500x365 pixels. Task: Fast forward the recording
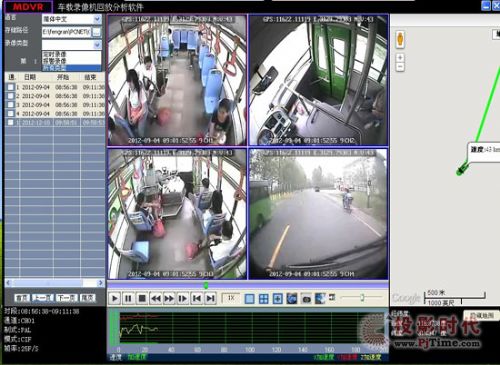[169, 298]
